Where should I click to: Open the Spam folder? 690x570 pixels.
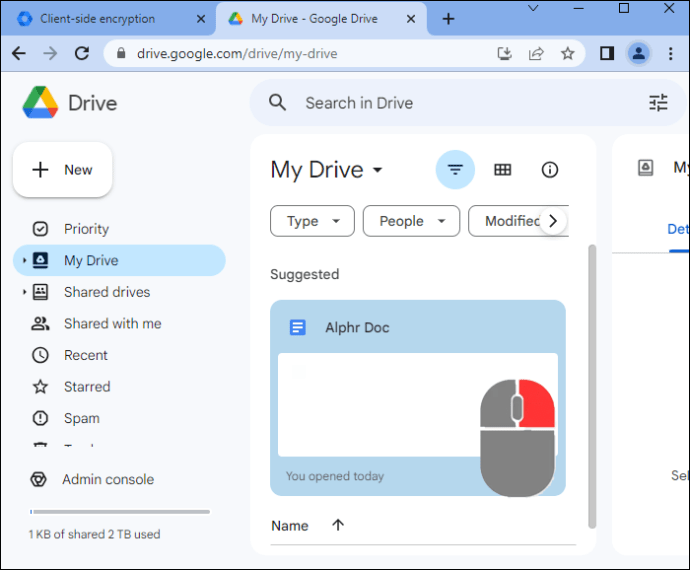click(119, 418)
